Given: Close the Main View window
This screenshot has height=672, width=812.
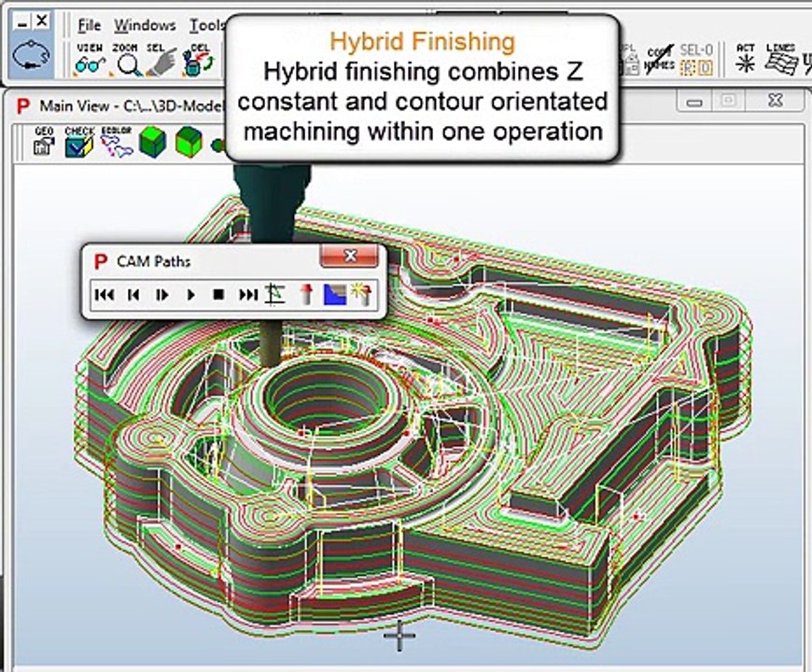Looking at the screenshot, I should click(776, 100).
